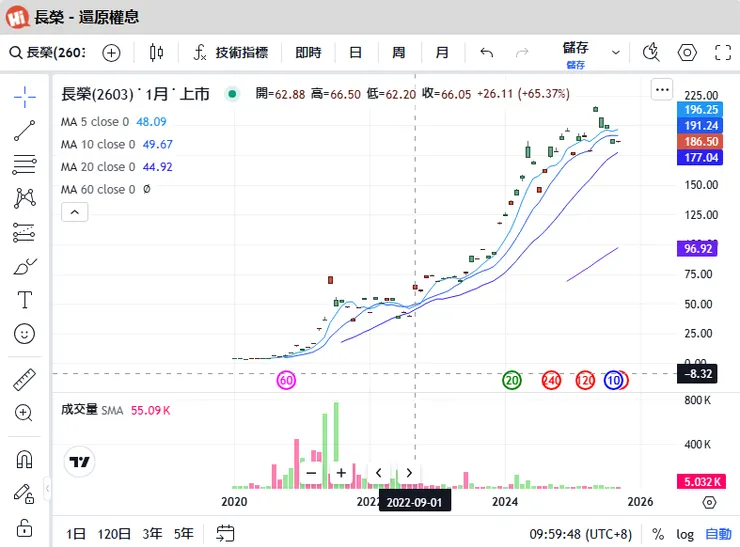The height and width of the screenshot is (547, 740).
Task: Open price axis settings gear
Action: 709,502
